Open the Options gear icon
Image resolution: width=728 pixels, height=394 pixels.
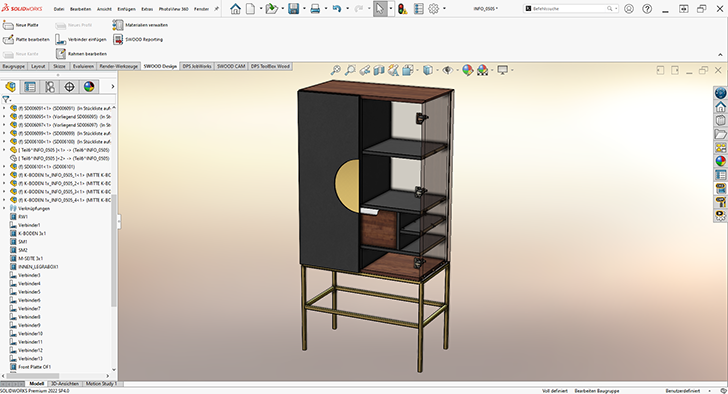(434, 8)
